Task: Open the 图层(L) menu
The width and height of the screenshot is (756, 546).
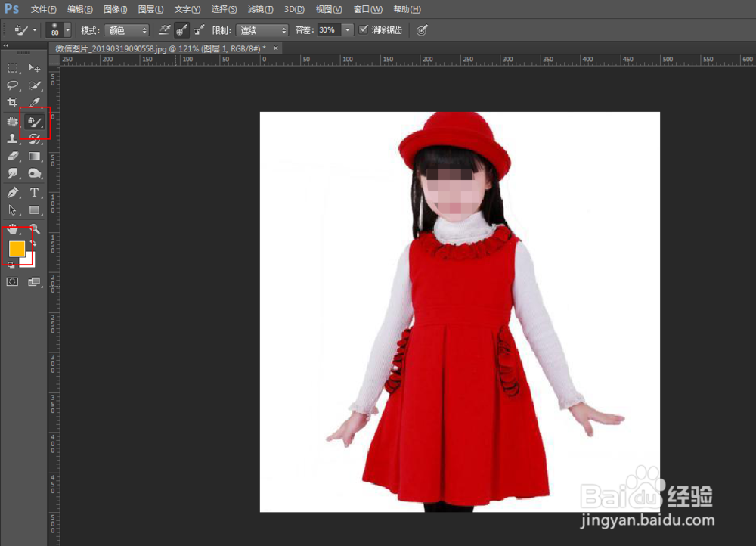Action: pyautogui.click(x=151, y=9)
